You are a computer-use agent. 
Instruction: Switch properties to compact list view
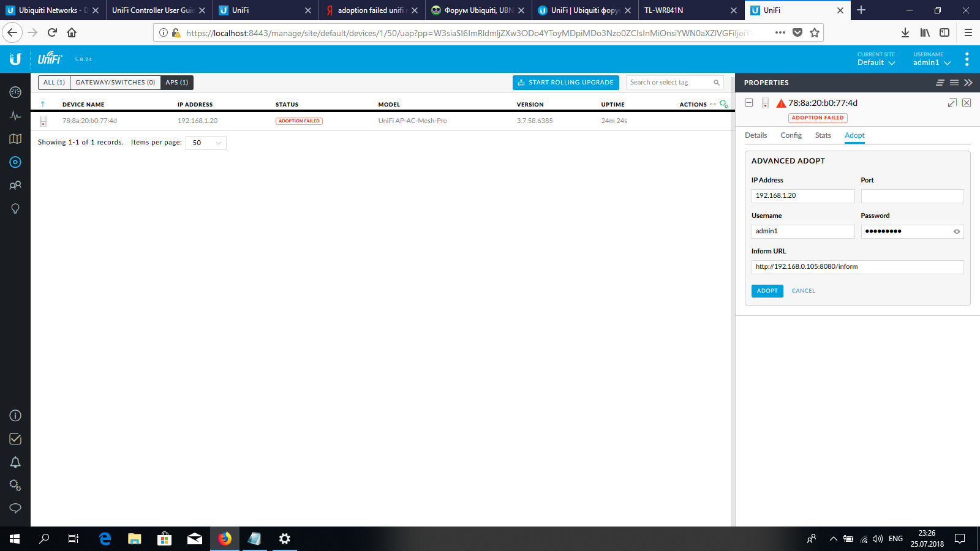coord(940,83)
